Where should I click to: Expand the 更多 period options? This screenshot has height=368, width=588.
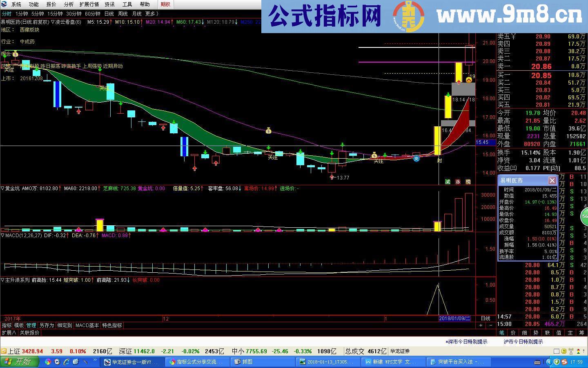coord(151,13)
